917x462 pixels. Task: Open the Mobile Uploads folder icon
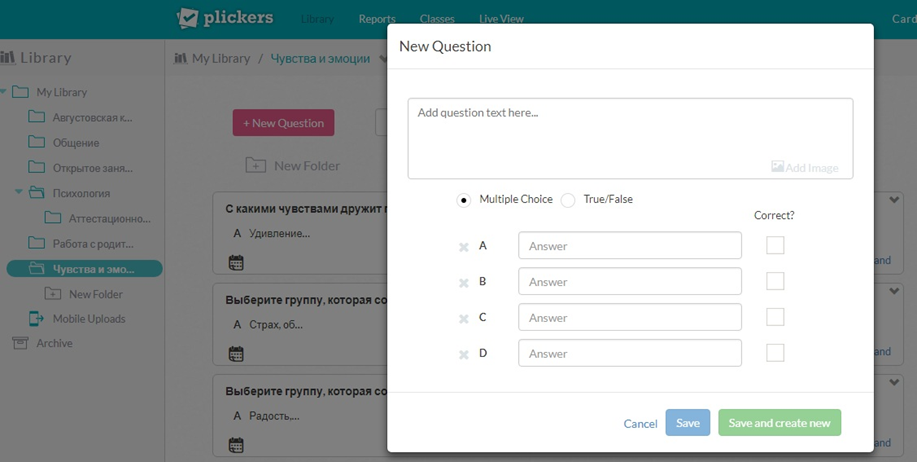pos(36,319)
